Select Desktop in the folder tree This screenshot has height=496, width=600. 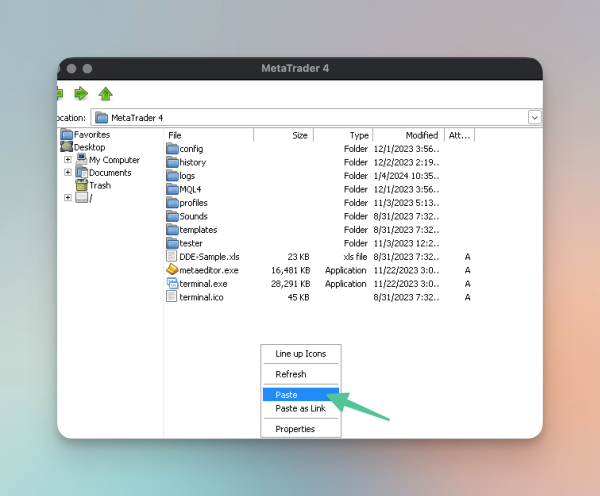click(89, 147)
